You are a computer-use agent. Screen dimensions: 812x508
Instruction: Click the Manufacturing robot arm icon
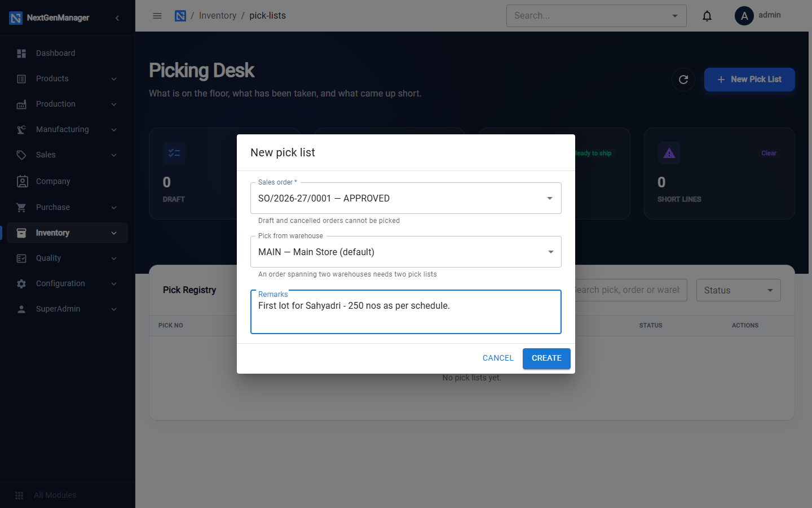(x=21, y=129)
